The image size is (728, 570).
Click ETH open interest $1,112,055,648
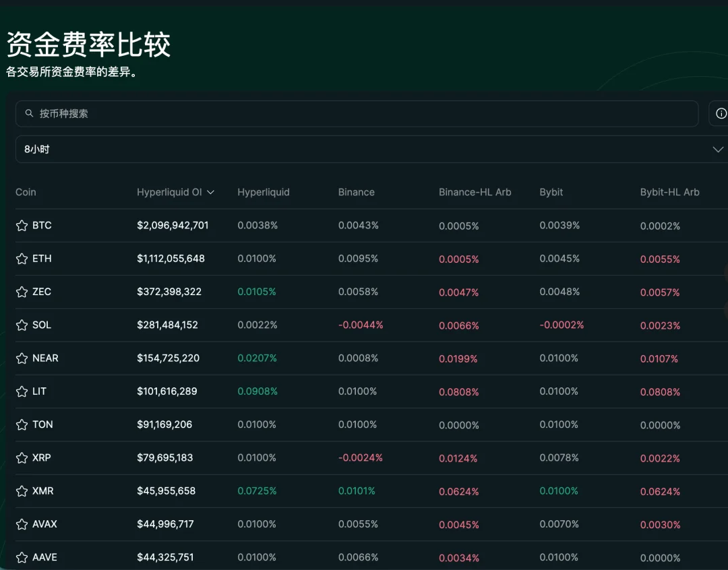pos(171,259)
